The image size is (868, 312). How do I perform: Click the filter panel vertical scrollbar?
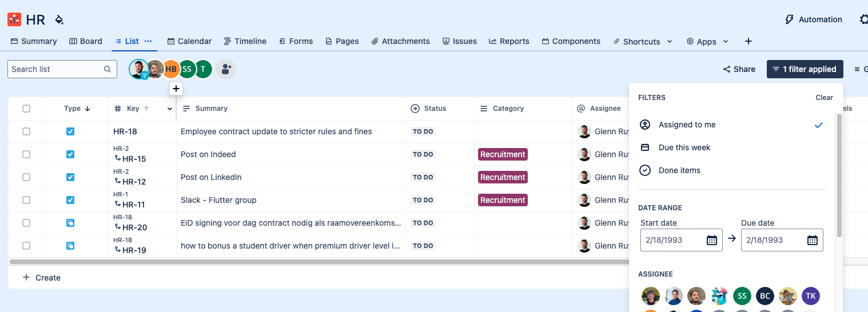coord(839,175)
